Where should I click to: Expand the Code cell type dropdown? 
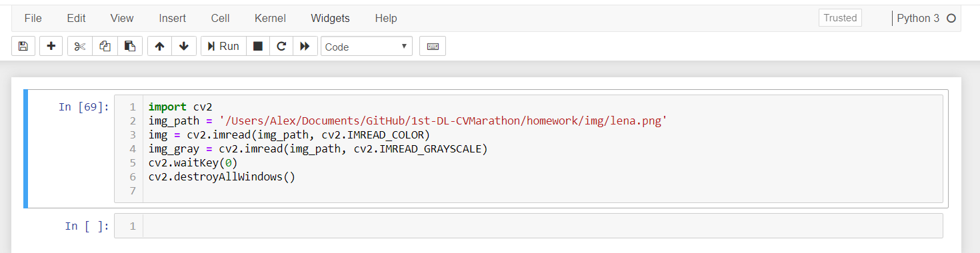(367, 47)
